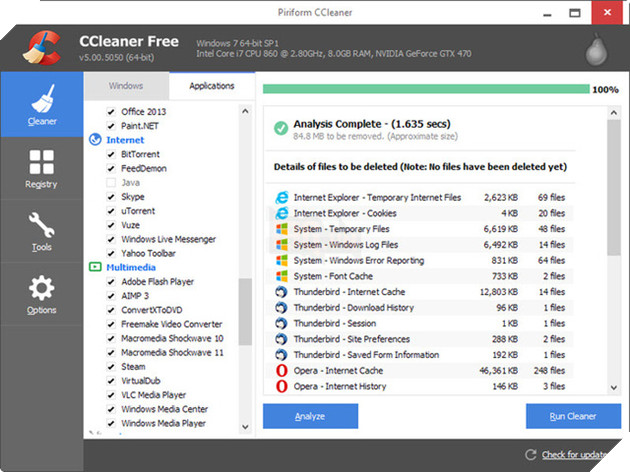Click the Opera icon beside Internet Cache
This screenshot has height=472, width=630.
(281, 371)
